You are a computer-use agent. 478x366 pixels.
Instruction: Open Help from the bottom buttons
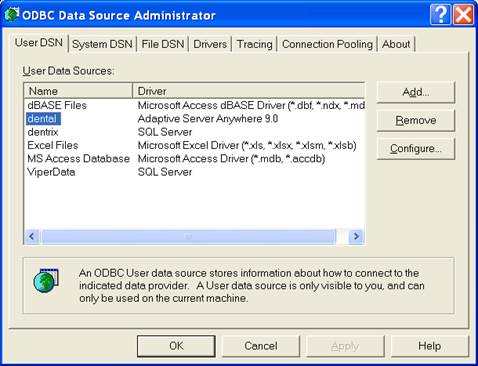[429, 346]
